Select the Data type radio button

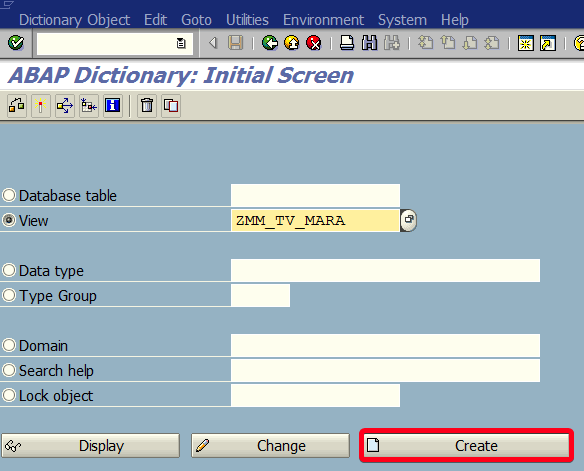click(x=9, y=270)
